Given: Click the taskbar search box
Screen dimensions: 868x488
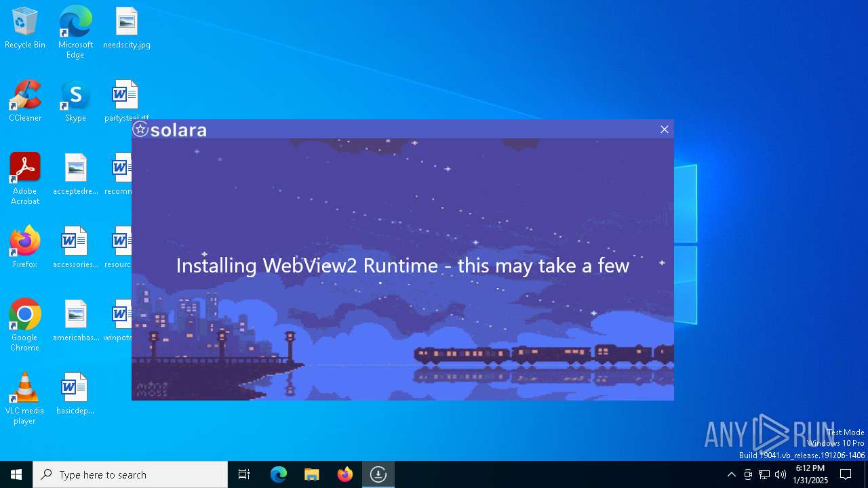Looking at the screenshot, I should pos(130,474).
